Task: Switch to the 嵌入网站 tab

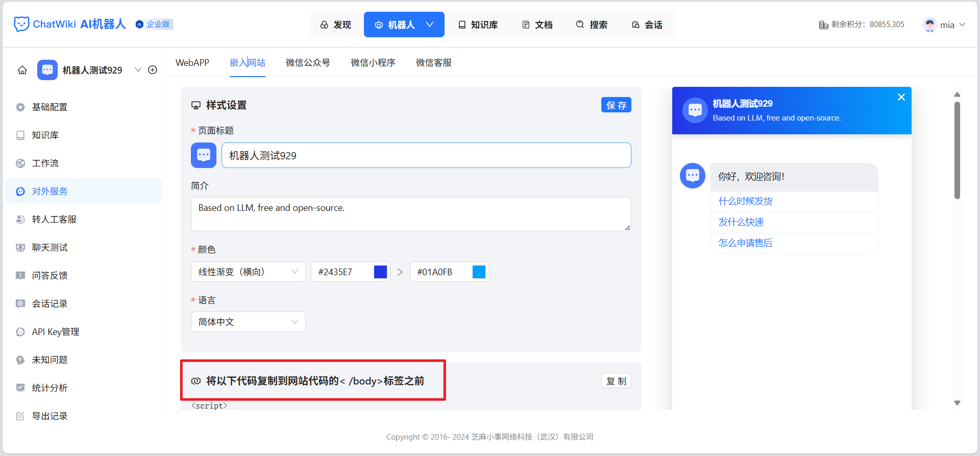Action: (248, 62)
